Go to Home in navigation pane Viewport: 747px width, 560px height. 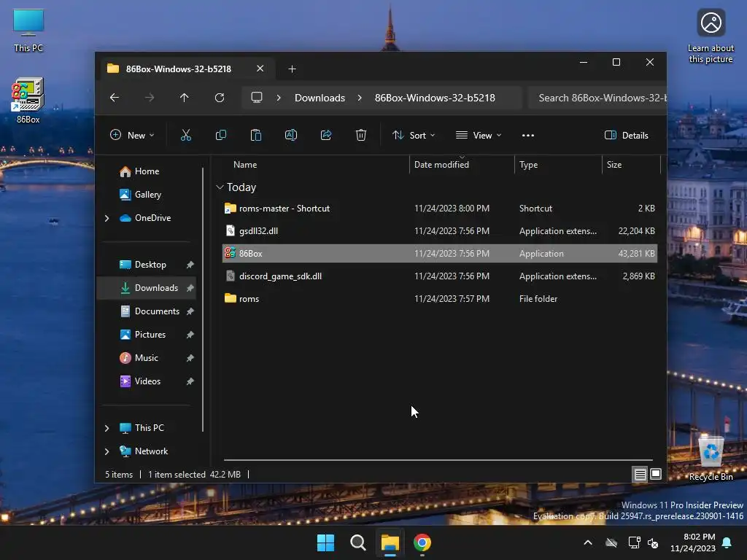click(147, 171)
